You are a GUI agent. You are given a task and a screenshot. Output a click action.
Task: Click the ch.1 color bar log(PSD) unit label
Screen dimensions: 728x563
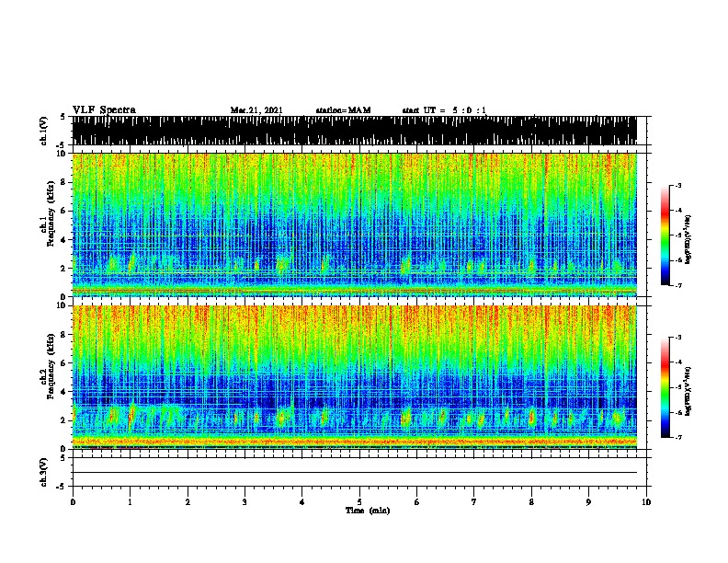click(x=688, y=239)
